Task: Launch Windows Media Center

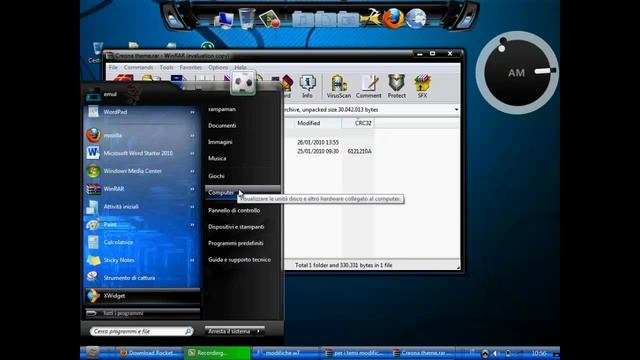Action: [141, 171]
